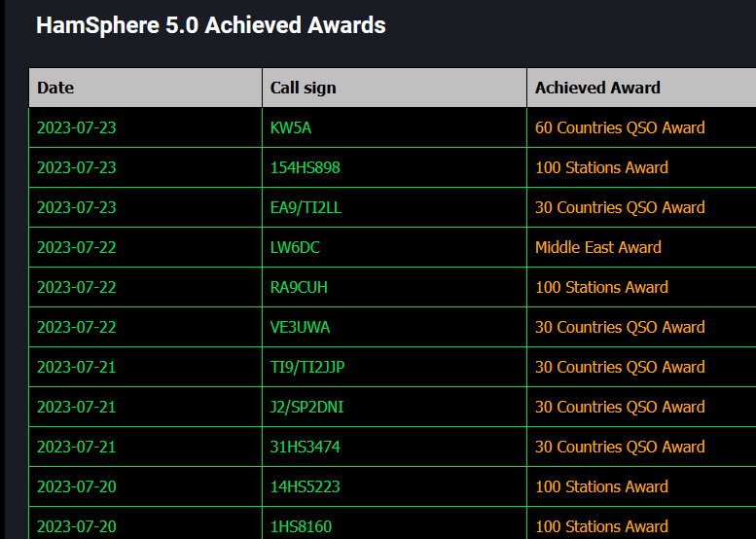The height and width of the screenshot is (539, 756).
Task: Open call sign VE3UWA
Action: click(x=300, y=327)
